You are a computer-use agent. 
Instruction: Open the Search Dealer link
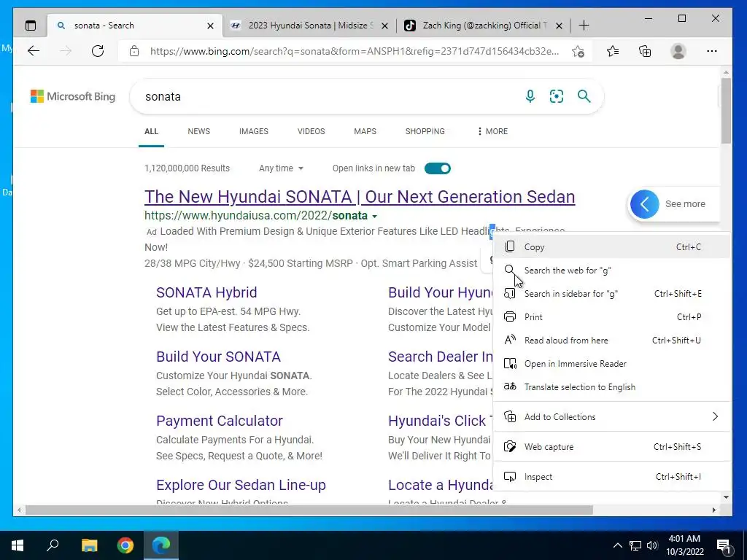(440, 357)
